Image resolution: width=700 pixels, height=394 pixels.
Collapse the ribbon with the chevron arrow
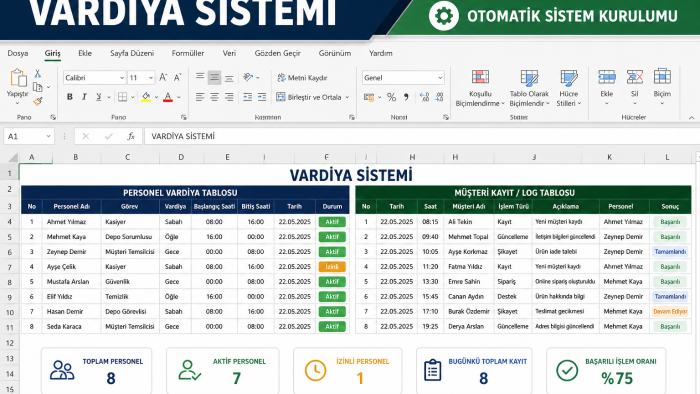point(692,118)
